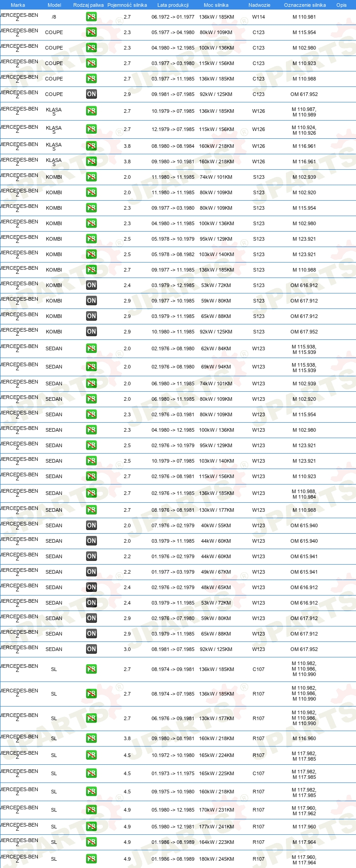Click production dates 09.1981 -> 07.1985
356x868 pixels.
click(173, 94)
